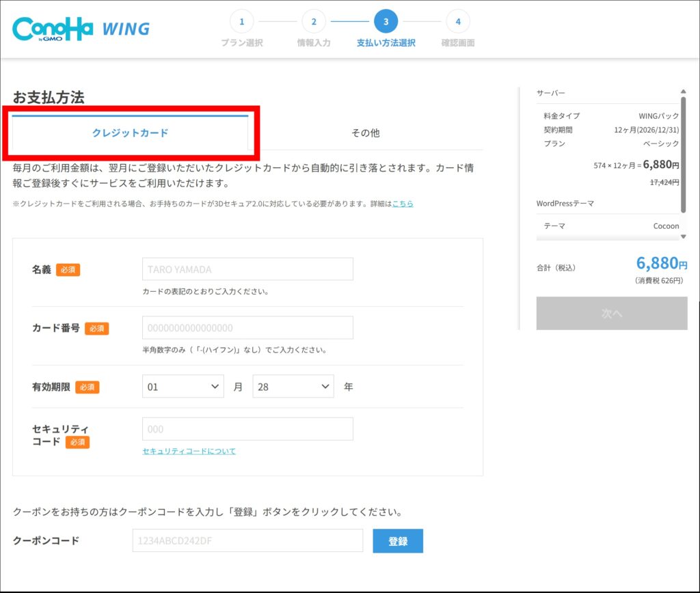The height and width of the screenshot is (593, 700).
Task: Click step 1 circle プラン選択
Action: tap(241, 21)
